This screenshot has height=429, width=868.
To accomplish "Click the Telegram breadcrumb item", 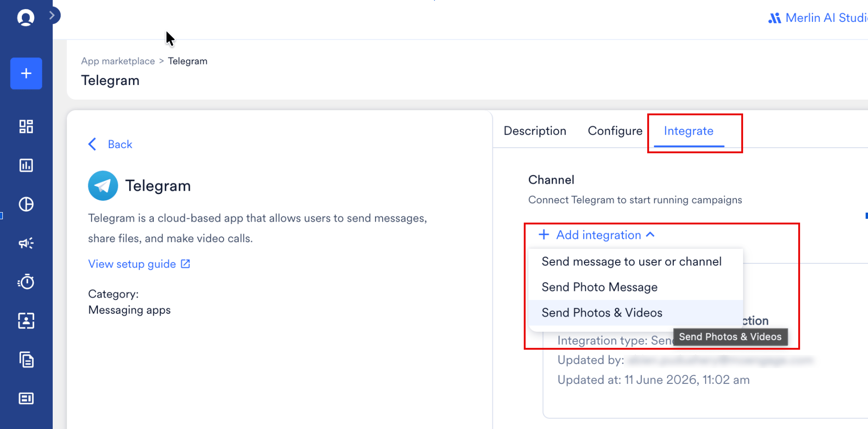I will pyautogui.click(x=188, y=61).
